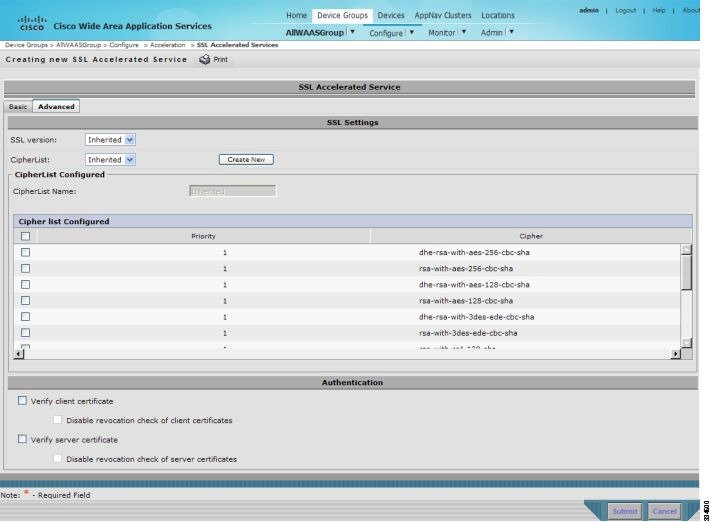
Task: Check the rsa-with-aes-128-cbc-sha row checkbox
Action: [25, 300]
